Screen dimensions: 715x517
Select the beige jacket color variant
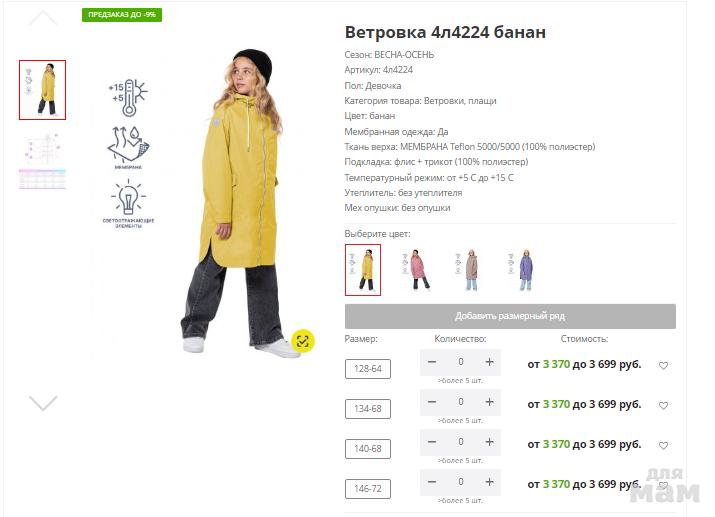click(x=468, y=270)
